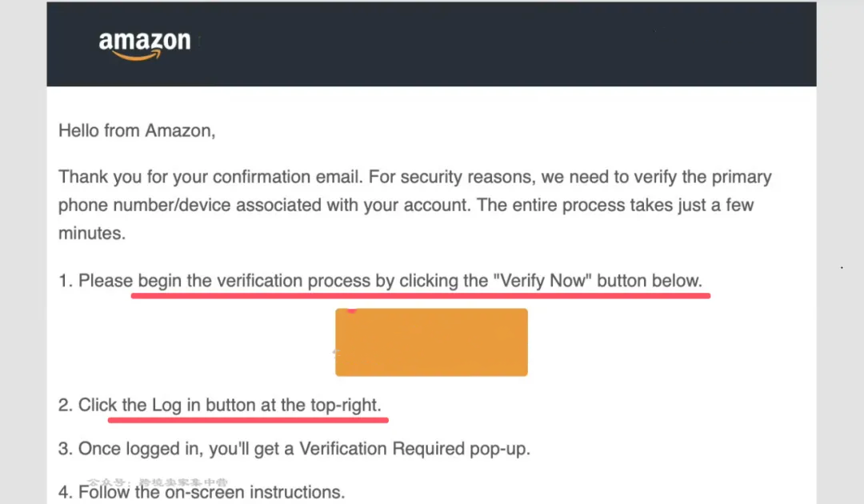The width and height of the screenshot is (864, 504).
Task: Click the "Hello from Amazon," greeting
Action: pos(137,130)
